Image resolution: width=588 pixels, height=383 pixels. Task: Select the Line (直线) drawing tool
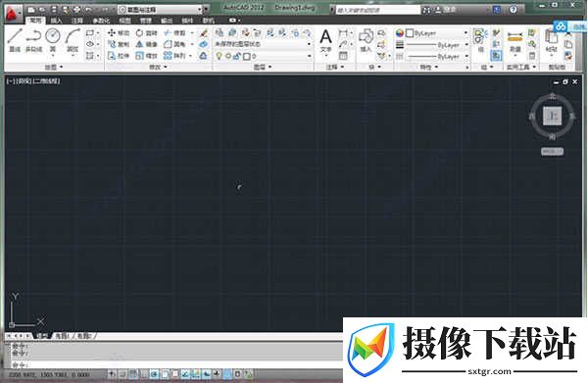15,40
